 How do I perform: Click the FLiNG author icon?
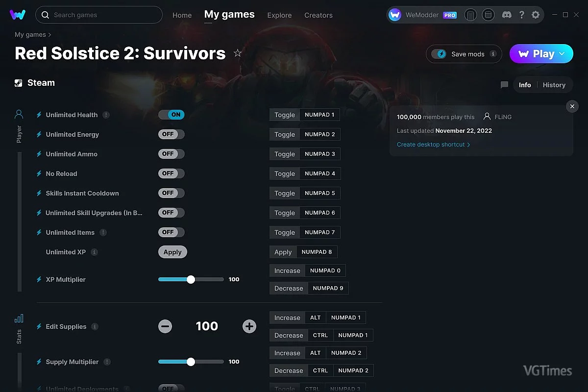[x=487, y=117]
